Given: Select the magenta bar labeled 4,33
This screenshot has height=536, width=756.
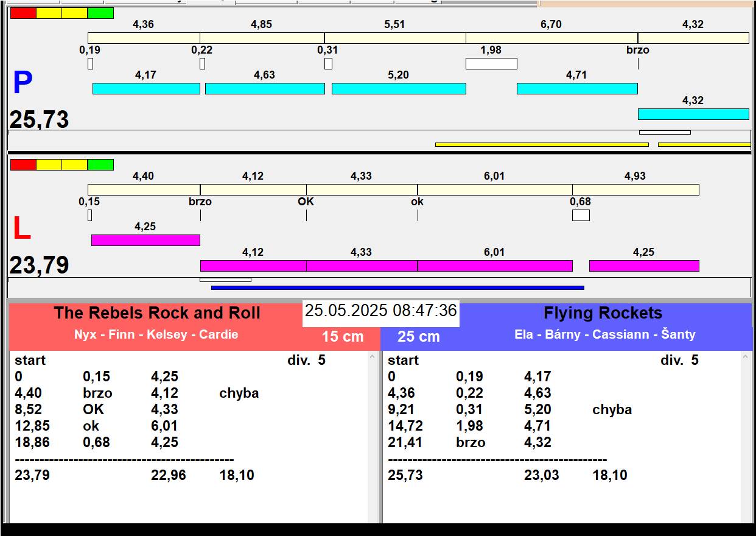Looking at the screenshot, I should point(362,266).
